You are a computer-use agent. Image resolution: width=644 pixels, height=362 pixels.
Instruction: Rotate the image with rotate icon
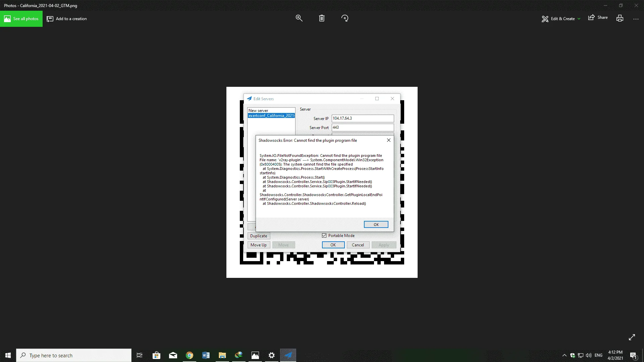point(345,18)
